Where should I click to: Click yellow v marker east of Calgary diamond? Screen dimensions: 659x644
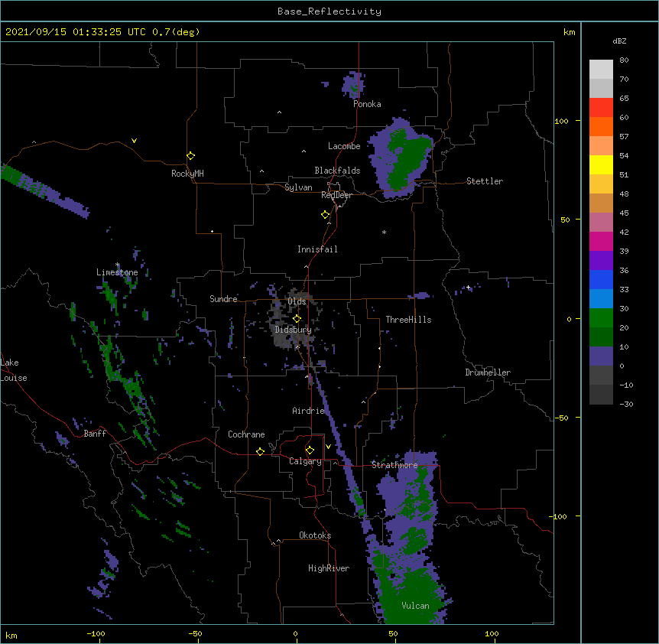click(328, 447)
